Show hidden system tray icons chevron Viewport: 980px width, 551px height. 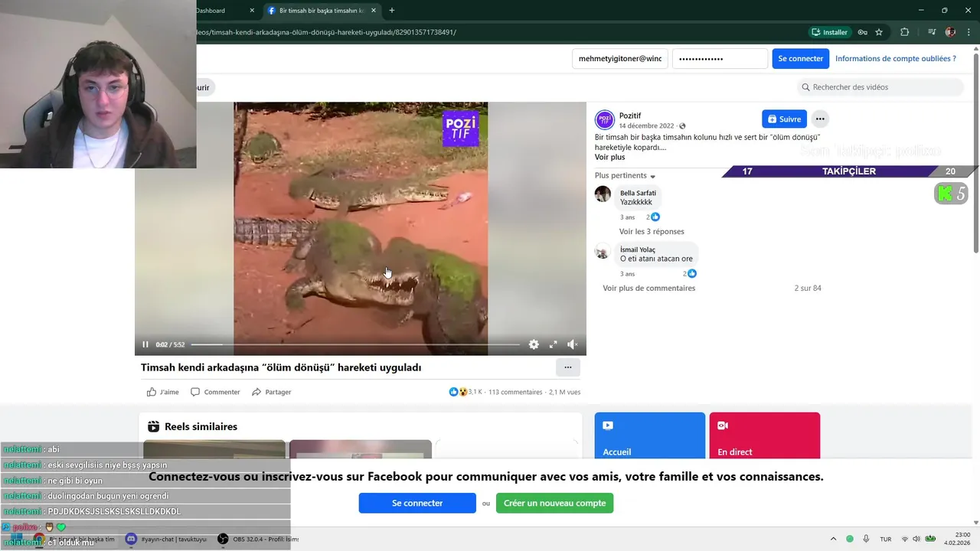tap(834, 539)
